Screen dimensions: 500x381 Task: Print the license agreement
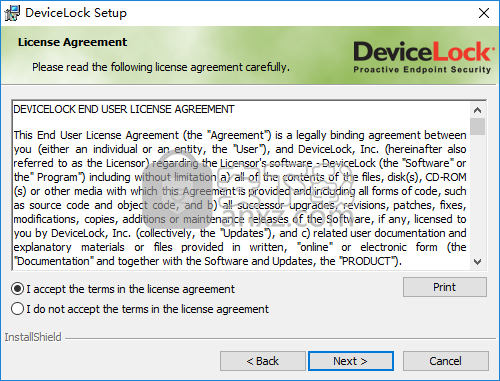[x=445, y=287]
